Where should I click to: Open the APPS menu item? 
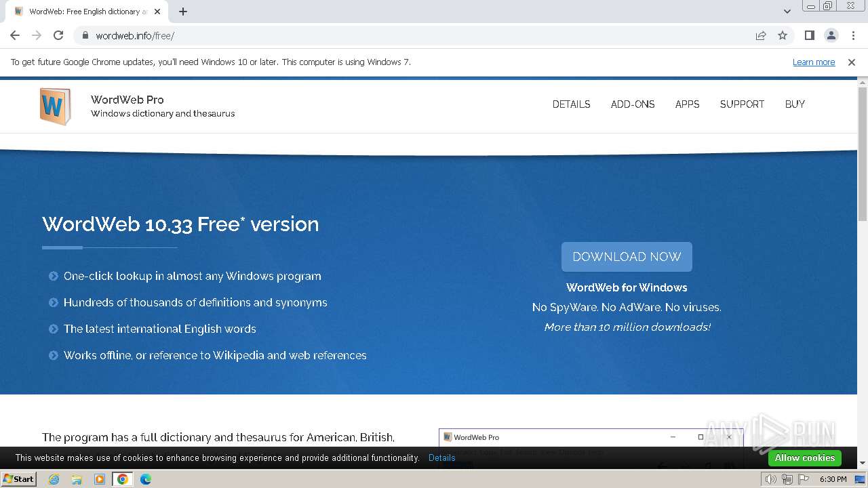(x=687, y=104)
